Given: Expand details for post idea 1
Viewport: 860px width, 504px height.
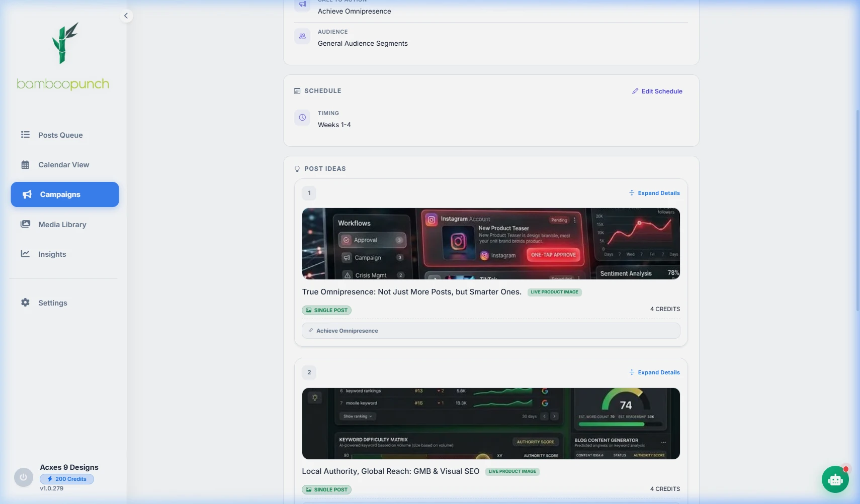Looking at the screenshot, I should (x=654, y=193).
